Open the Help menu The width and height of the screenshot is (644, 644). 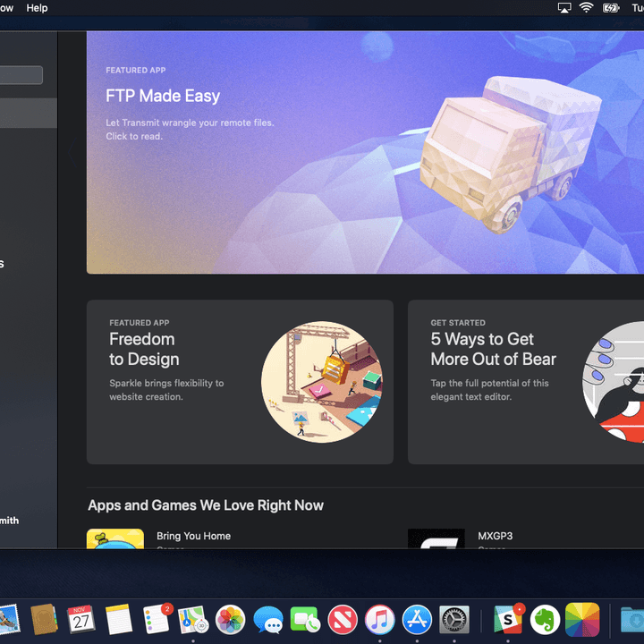[x=37, y=8]
